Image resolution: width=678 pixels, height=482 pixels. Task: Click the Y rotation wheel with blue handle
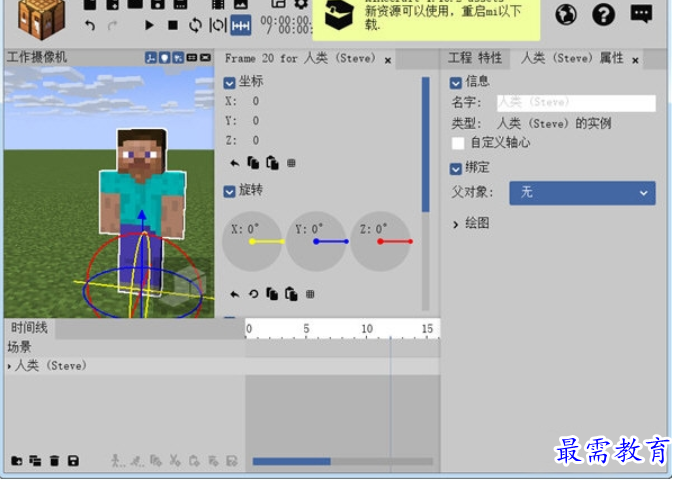tap(316, 242)
